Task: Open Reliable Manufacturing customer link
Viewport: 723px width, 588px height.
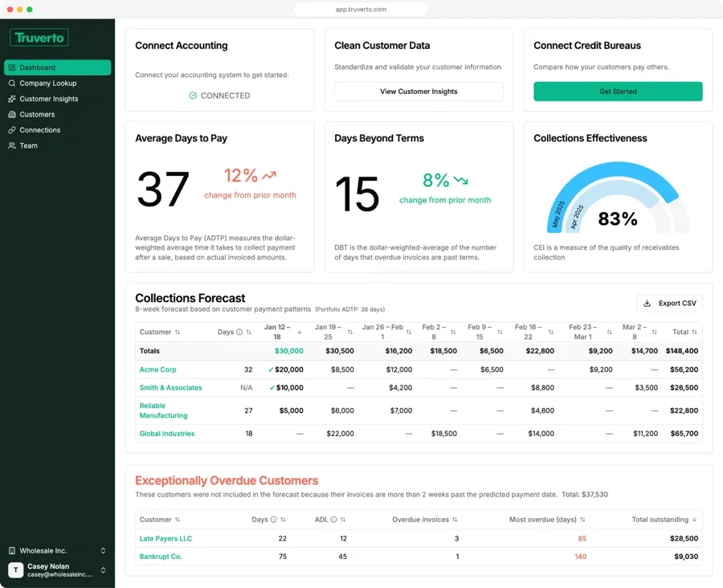Action: coord(163,410)
